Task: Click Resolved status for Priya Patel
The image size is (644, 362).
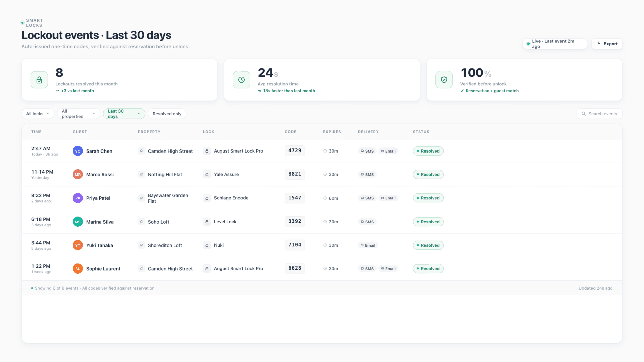Action: [428, 198]
